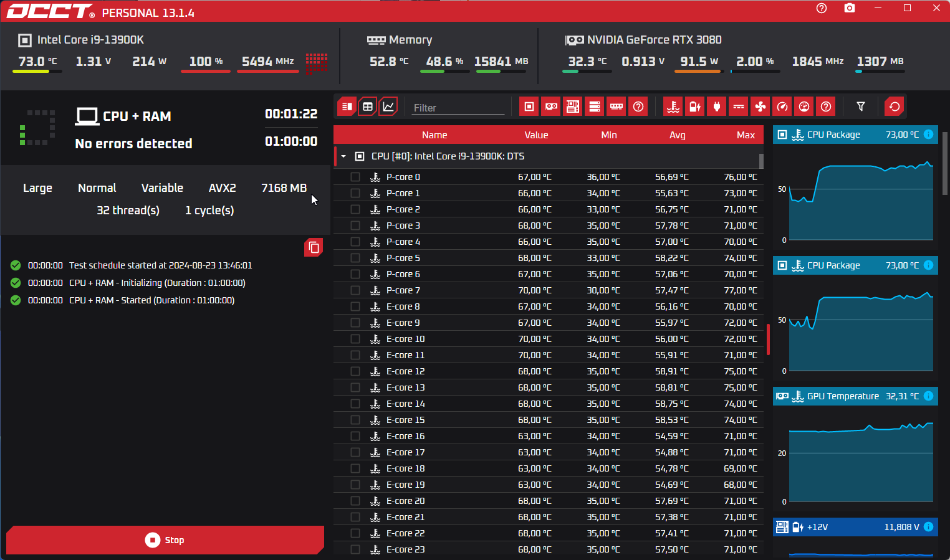Toggle the power plug filter icon
Viewport: 950px width, 560px height.
pyautogui.click(x=717, y=107)
